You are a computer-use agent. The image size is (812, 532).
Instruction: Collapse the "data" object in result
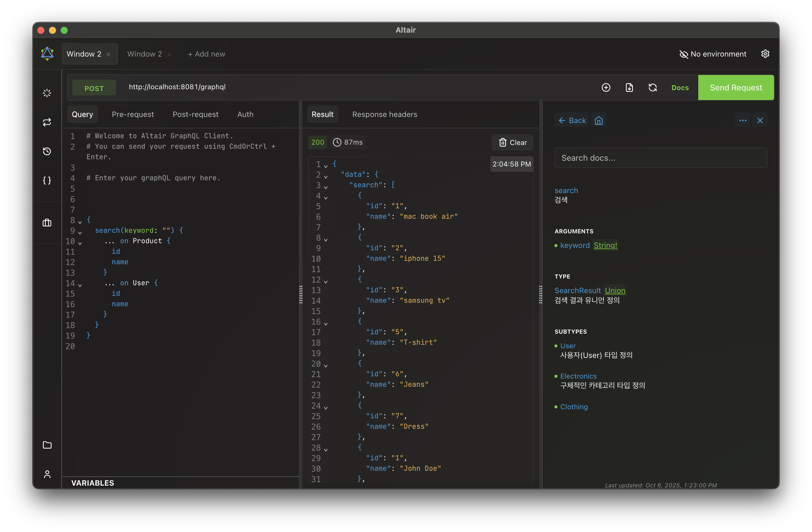coord(326,176)
